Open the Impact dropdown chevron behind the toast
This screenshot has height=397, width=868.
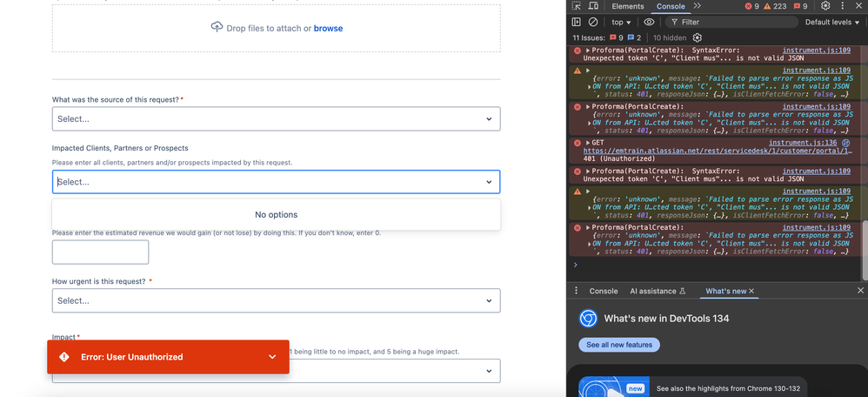click(x=489, y=371)
